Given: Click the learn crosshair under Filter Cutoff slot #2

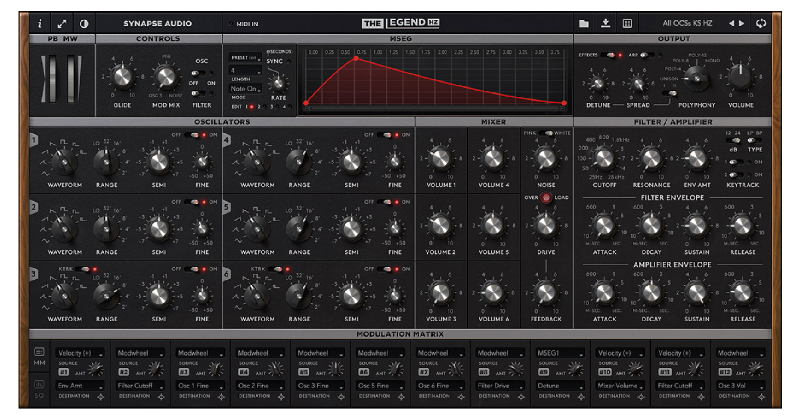Looking at the screenshot, I should (x=161, y=397).
